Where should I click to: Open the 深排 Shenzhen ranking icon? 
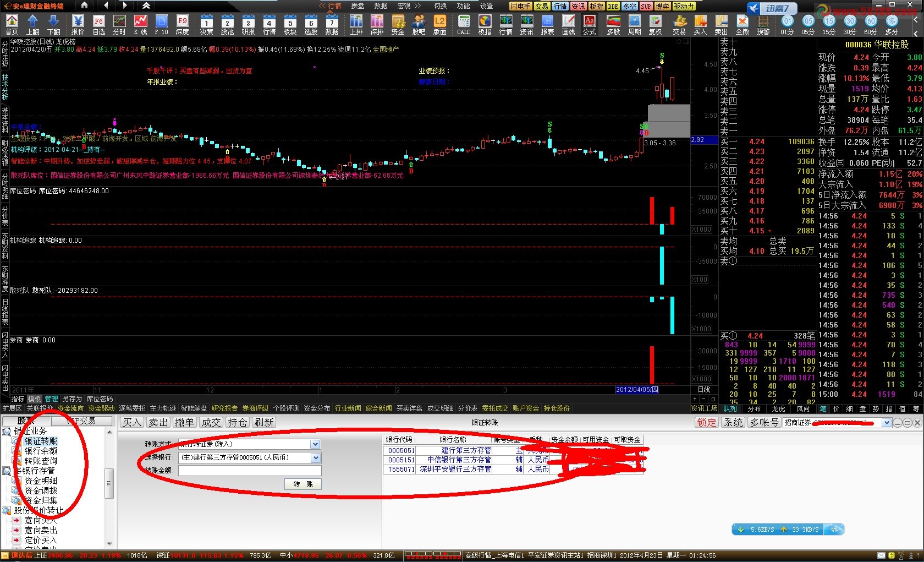click(x=377, y=24)
